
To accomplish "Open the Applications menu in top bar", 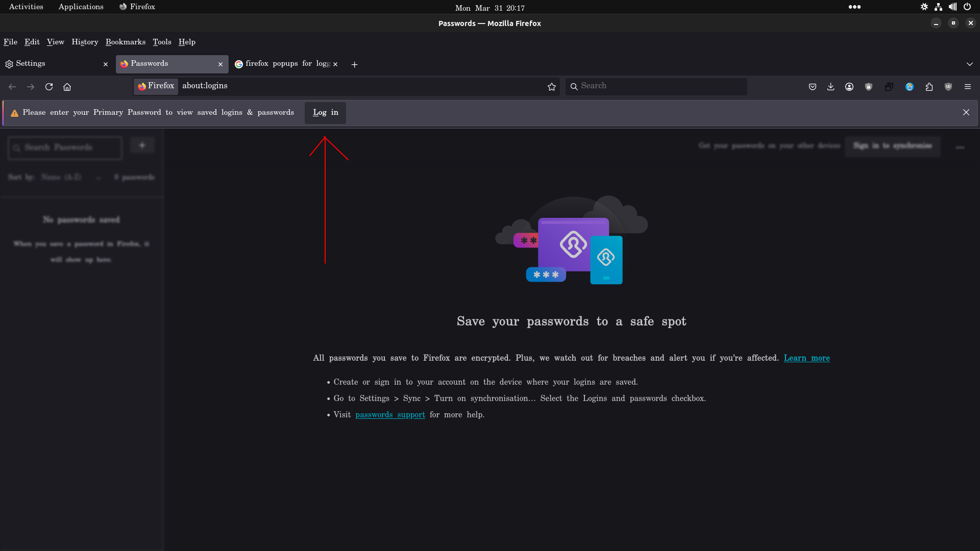I will (81, 7).
